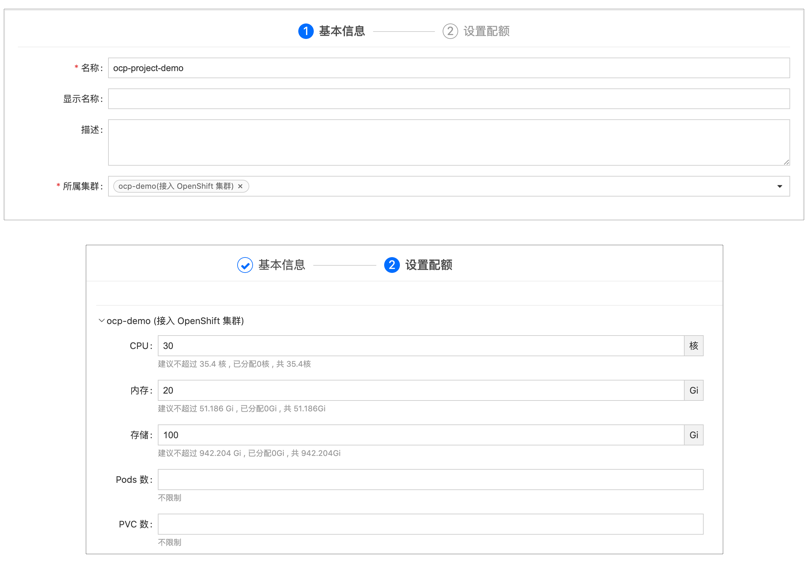
Task: Click the 描述 text area
Action: point(448,142)
